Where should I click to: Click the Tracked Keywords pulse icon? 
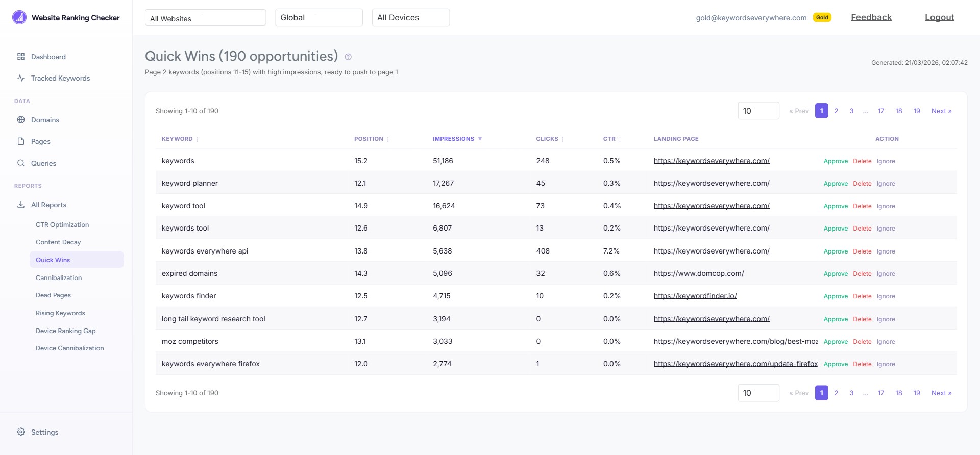click(x=21, y=78)
